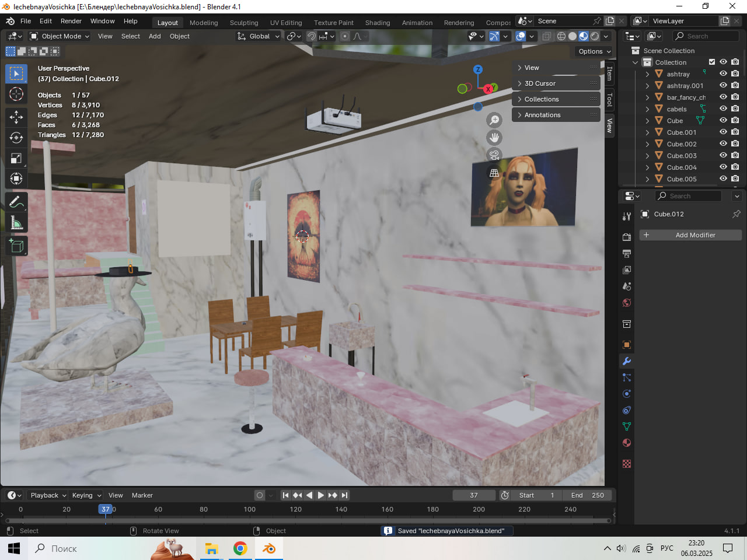Image resolution: width=747 pixels, height=560 pixels.
Task: Expand the 3D Cursor panel in sidebar
Action: (x=556, y=83)
